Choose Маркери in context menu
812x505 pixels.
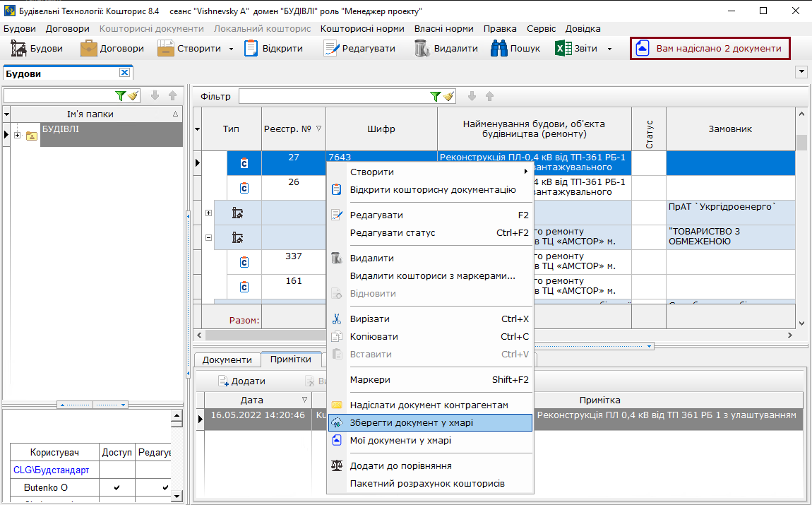(x=430, y=380)
